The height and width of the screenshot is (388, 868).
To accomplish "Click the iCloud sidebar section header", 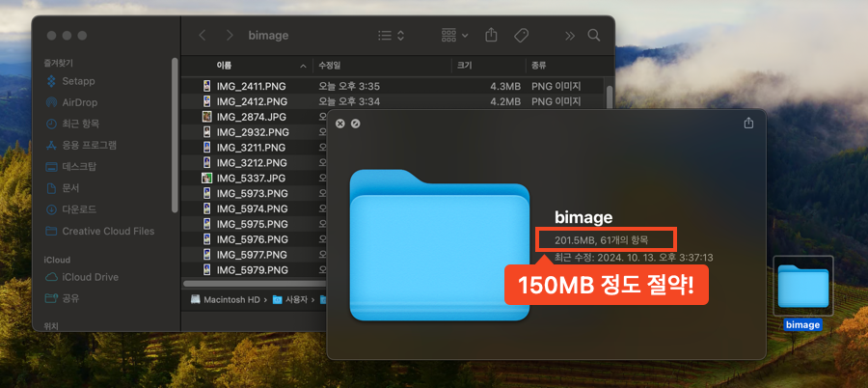I will click(x=57, y=260).
